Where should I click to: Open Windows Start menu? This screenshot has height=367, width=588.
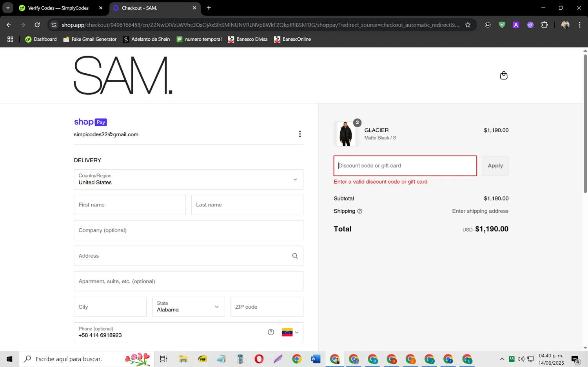coord(9,359)
